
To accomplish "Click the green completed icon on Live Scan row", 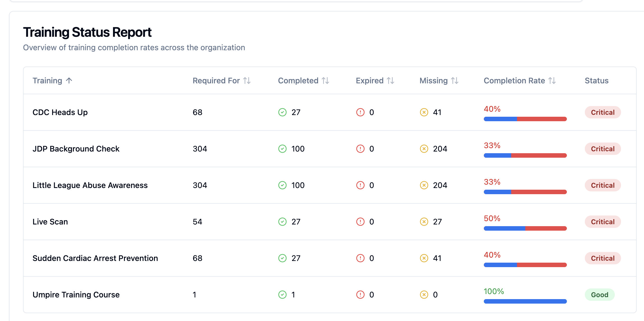I will tap(282, 222).
